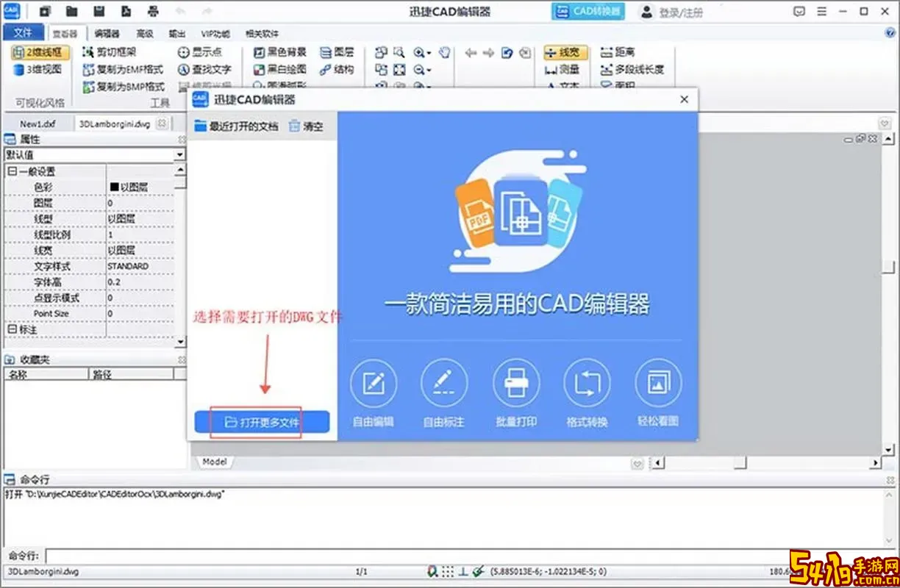Click the 多段线长度 polyline length tool
Viewport: 900px width, 588px height.
[632, 70]
